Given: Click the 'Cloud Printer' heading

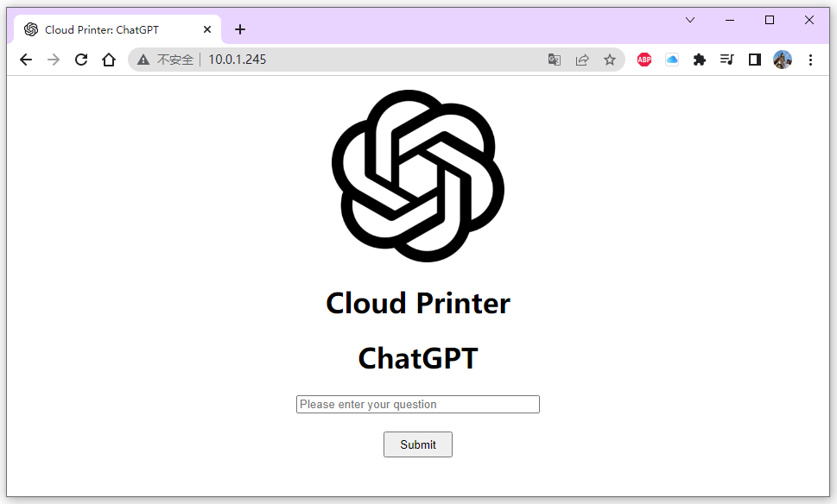Looking at the screenshot, I should (x=418, y=304).
